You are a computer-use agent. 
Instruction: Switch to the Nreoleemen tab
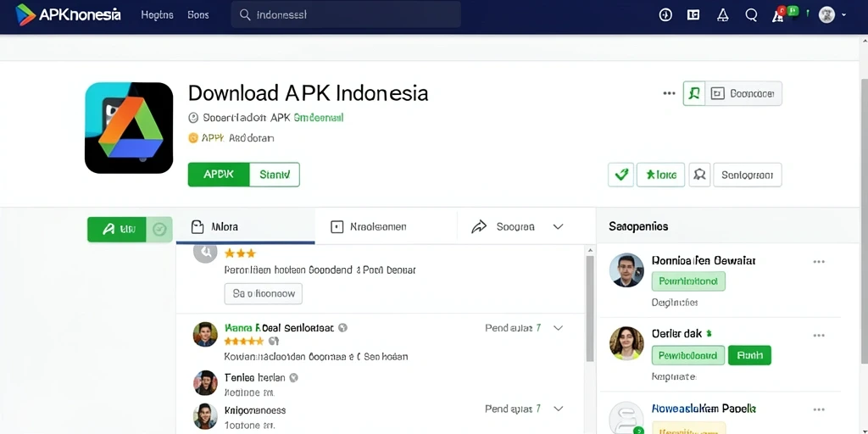tap(386, 226)
